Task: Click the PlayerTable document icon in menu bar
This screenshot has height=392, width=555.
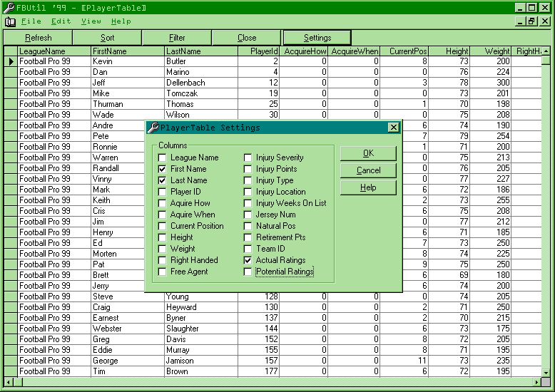Action: [10, 22]
